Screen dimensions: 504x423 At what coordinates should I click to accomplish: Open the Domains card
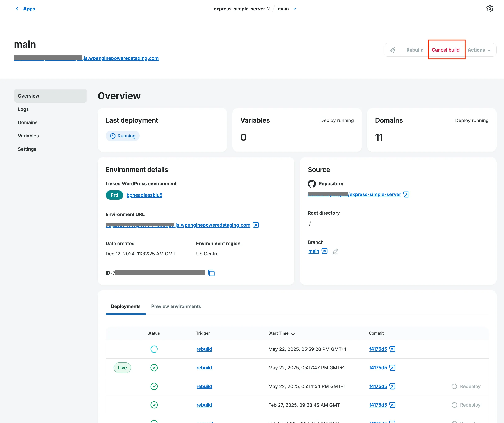click(431, 130)
